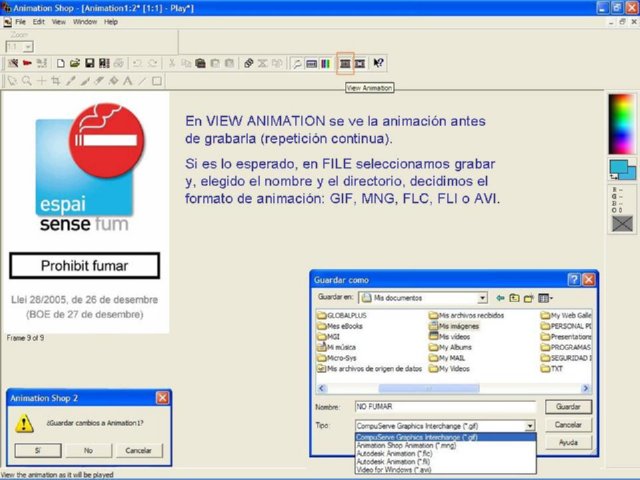
Task: Save animation using the floppy disk icon
Action: coord(90,63)
